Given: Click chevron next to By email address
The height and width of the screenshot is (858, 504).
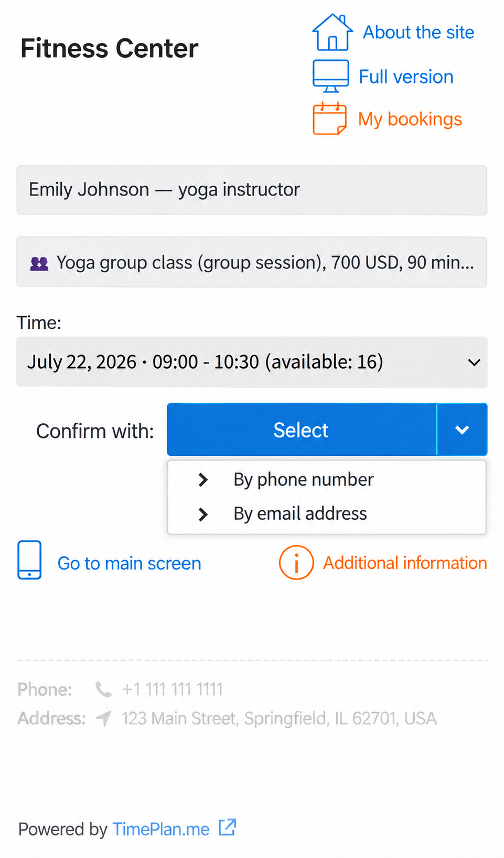Looking at the screenshot, I should 203,514.
